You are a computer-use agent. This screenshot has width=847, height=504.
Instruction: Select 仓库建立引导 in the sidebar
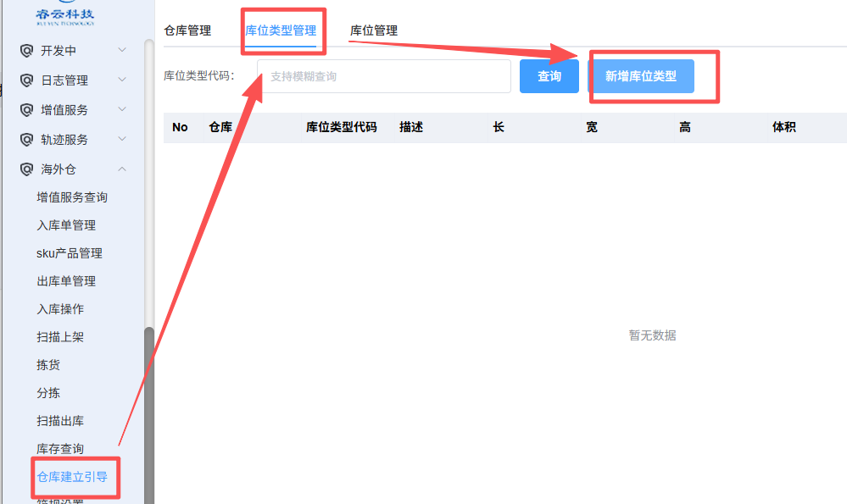(x=72, y=477)
